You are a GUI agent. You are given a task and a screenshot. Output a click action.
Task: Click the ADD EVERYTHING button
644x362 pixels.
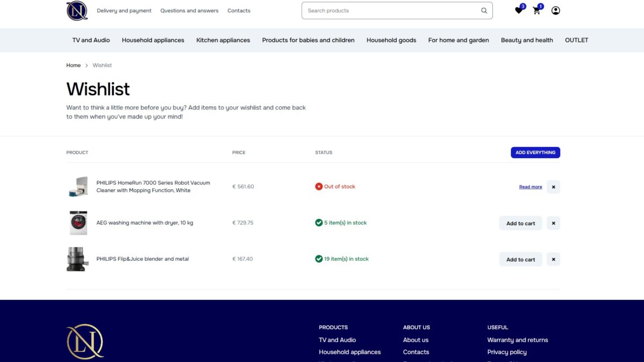(535, 153)
